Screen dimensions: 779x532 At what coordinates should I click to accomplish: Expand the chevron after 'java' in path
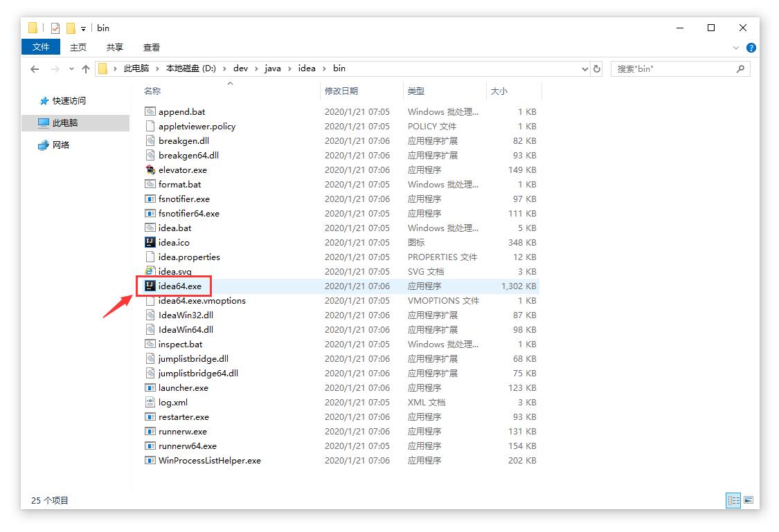[290, 68]
